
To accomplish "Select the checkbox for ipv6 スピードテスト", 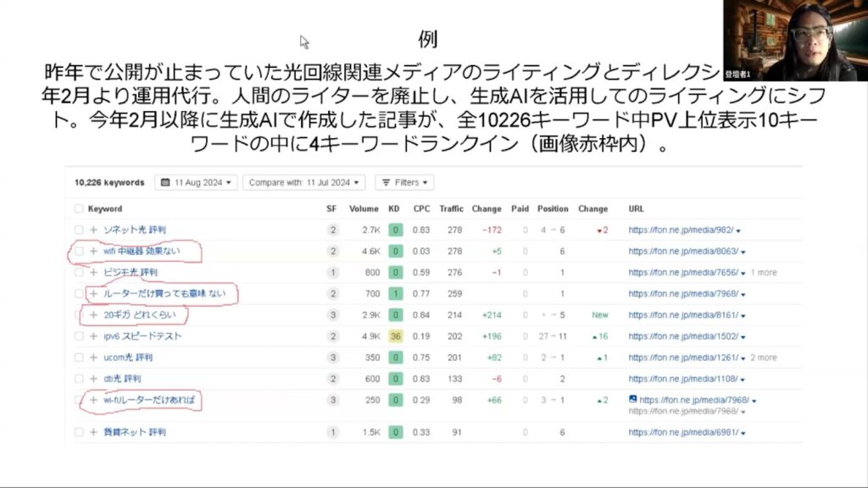I will click(x=79, y=336).
